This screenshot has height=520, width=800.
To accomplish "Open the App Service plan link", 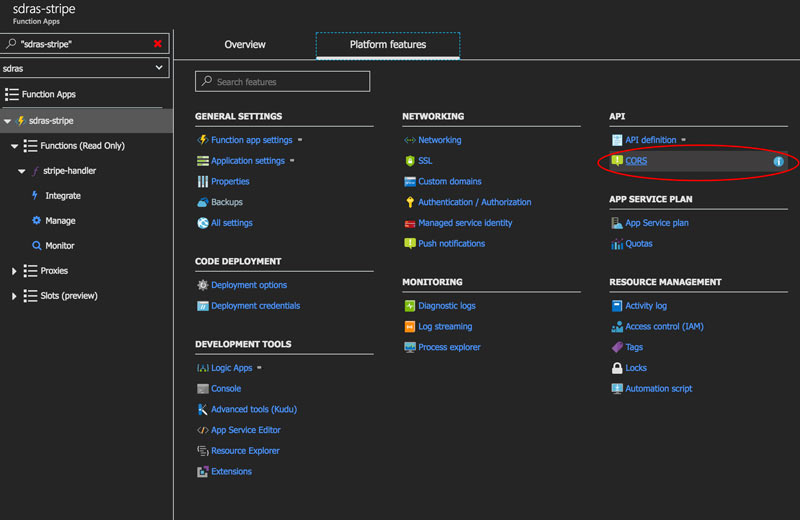I will tap(657, 223).
